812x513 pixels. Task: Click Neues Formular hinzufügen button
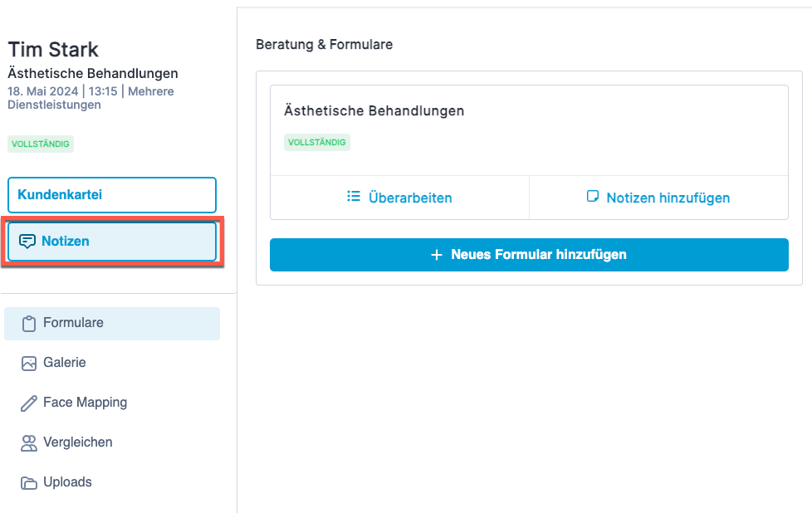529,255
